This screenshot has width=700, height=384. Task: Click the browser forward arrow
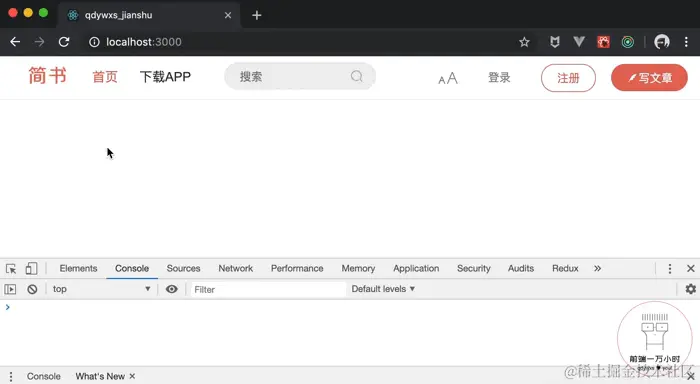40,42
